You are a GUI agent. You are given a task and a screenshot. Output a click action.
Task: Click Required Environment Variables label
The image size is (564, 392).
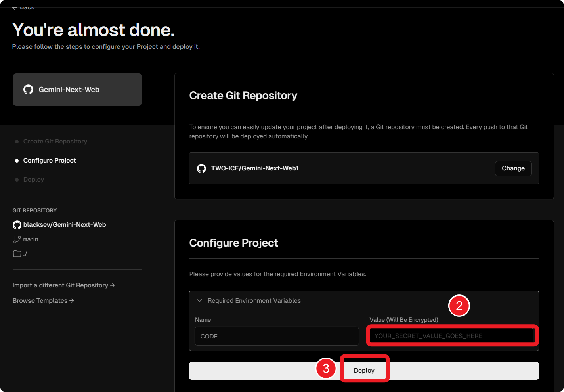tap(254, 301)
